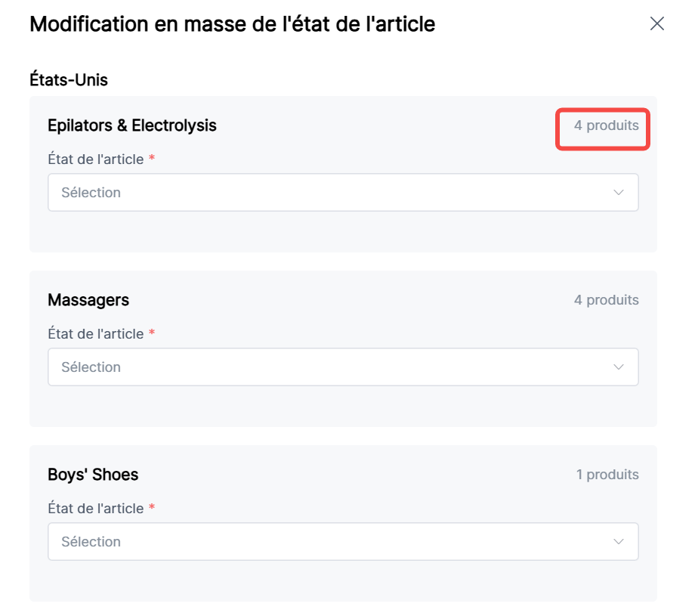
Task: Click the Epilators & Electrolysis 4 produits count
Action: click(606, 125)
